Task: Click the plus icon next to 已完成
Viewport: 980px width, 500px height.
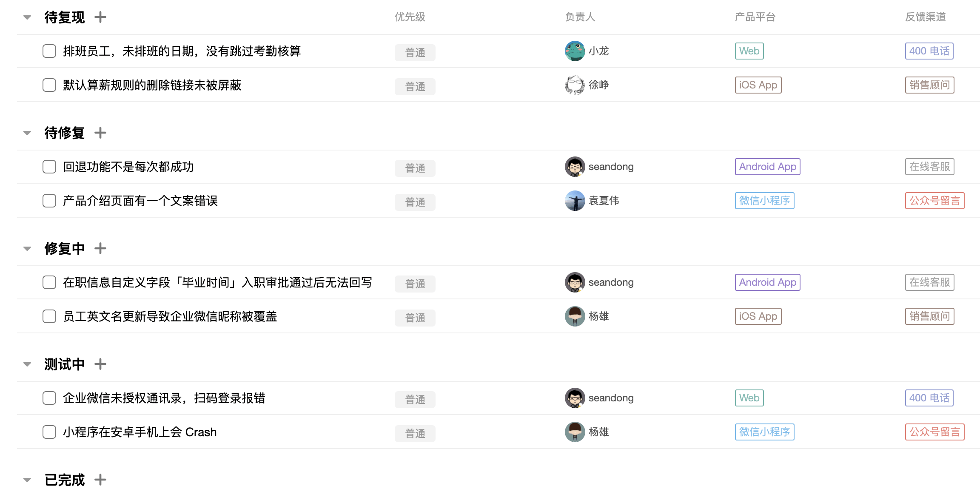Action: point(100,480)
